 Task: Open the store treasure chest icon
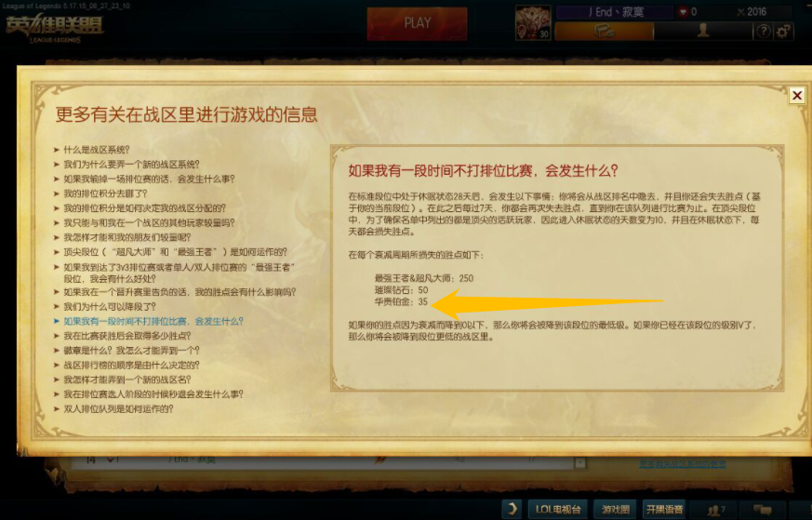pos(604,32)
